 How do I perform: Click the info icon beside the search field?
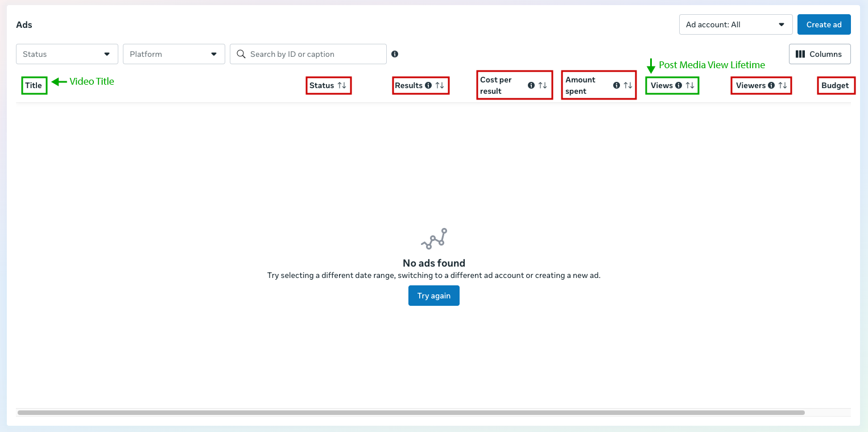point(395,54)
